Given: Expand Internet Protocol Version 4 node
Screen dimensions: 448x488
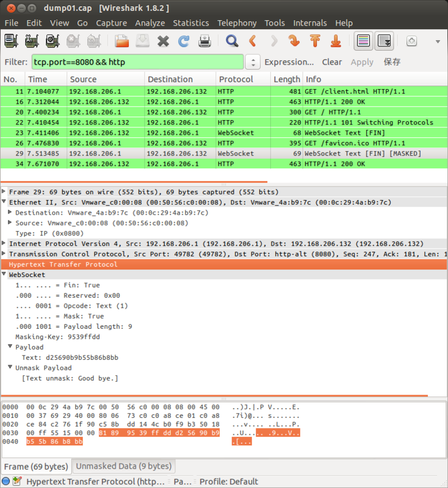Looking at the screenshot, I should coord(4,243).
